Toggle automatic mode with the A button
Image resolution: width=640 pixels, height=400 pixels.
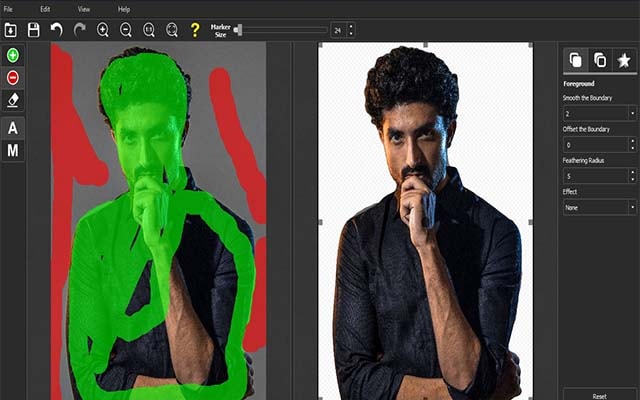coord(13,128)
